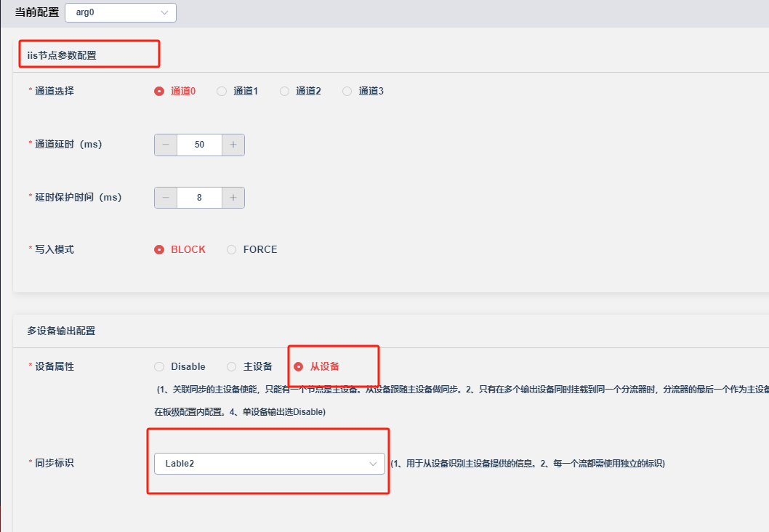Click the 同步标识 field label
Image resolution: width=769 pixels, height=532 pixels.
55,464
